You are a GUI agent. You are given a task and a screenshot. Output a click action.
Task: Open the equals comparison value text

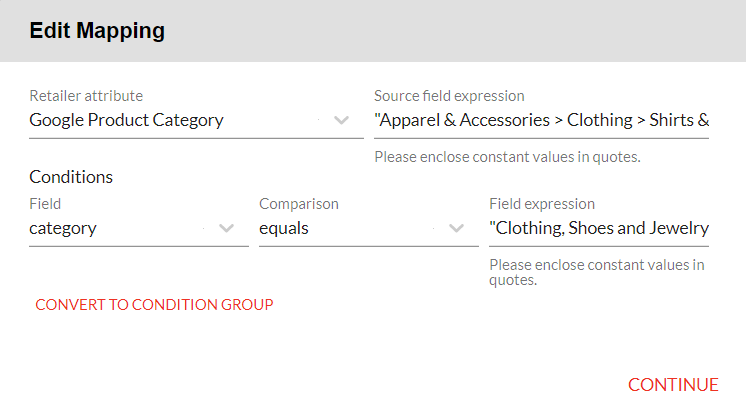pos(284,228)
